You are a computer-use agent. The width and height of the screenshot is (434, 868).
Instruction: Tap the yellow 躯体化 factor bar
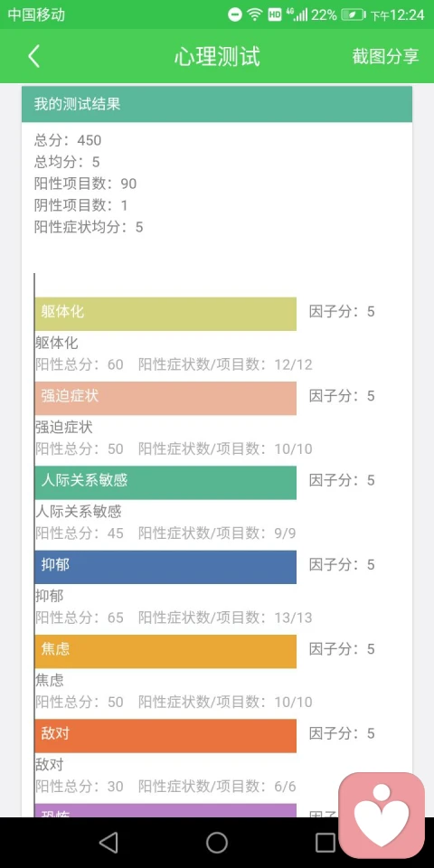tap(165, 314)
